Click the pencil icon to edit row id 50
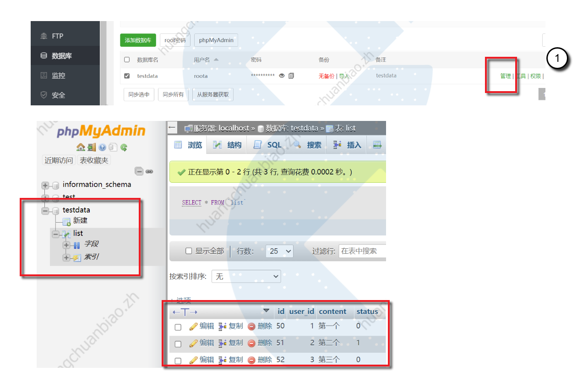 (194, 326)
